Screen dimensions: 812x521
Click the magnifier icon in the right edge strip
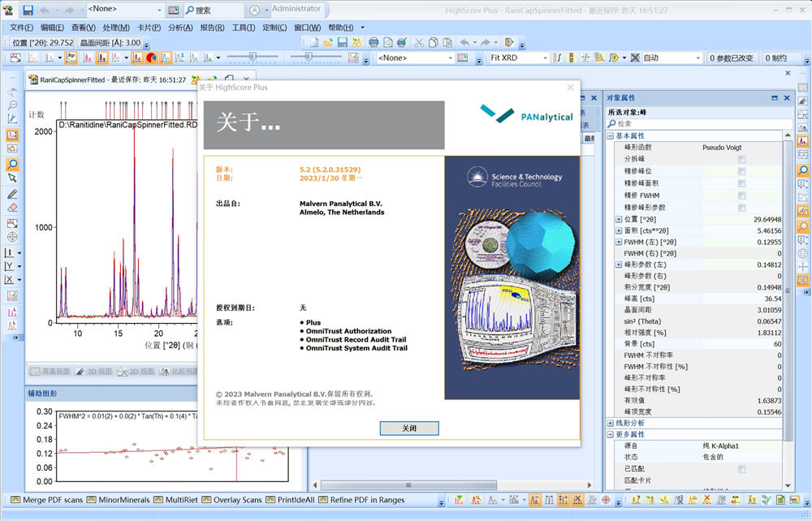coord(803,170)
